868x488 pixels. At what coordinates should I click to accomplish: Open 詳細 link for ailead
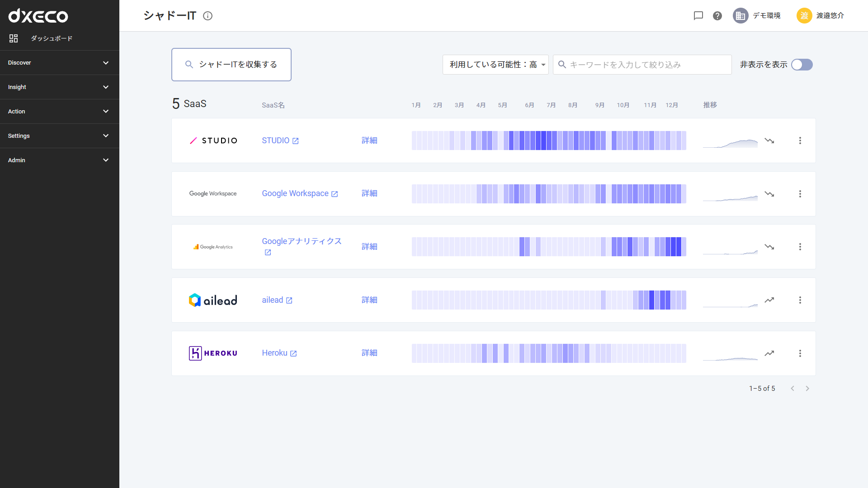[369, 300]
